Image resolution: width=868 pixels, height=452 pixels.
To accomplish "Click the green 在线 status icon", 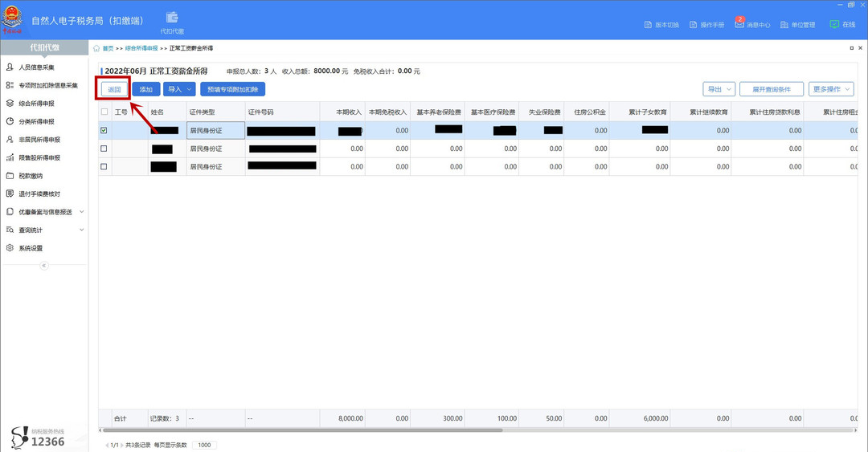I will [x=834, y=24].
